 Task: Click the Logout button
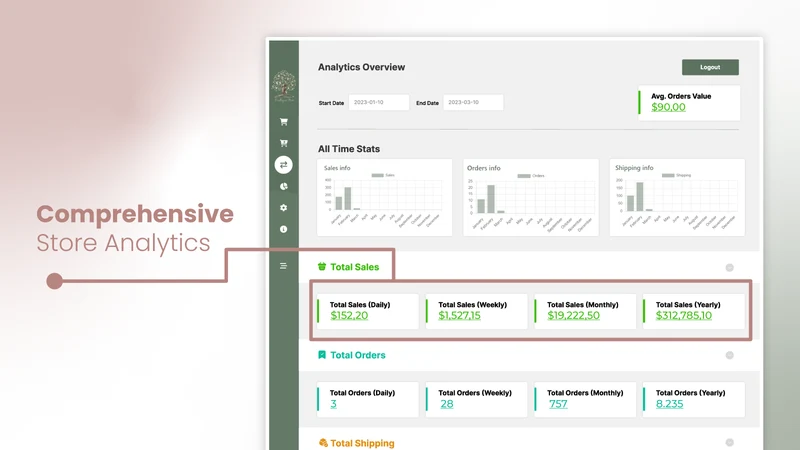pyautogui.click(x=710, y=67)
